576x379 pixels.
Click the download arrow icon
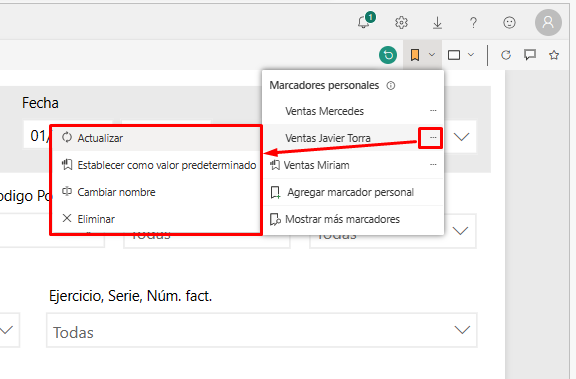pos(437,23)
